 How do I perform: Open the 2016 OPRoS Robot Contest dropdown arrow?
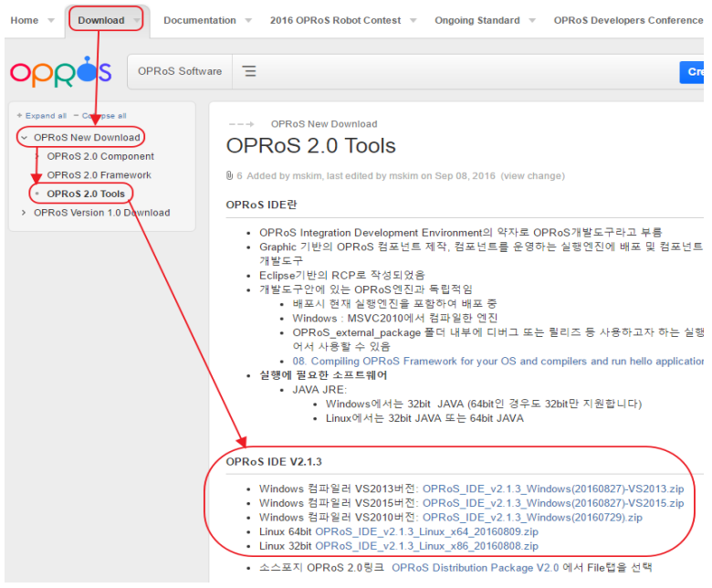[x=413, y=20]
